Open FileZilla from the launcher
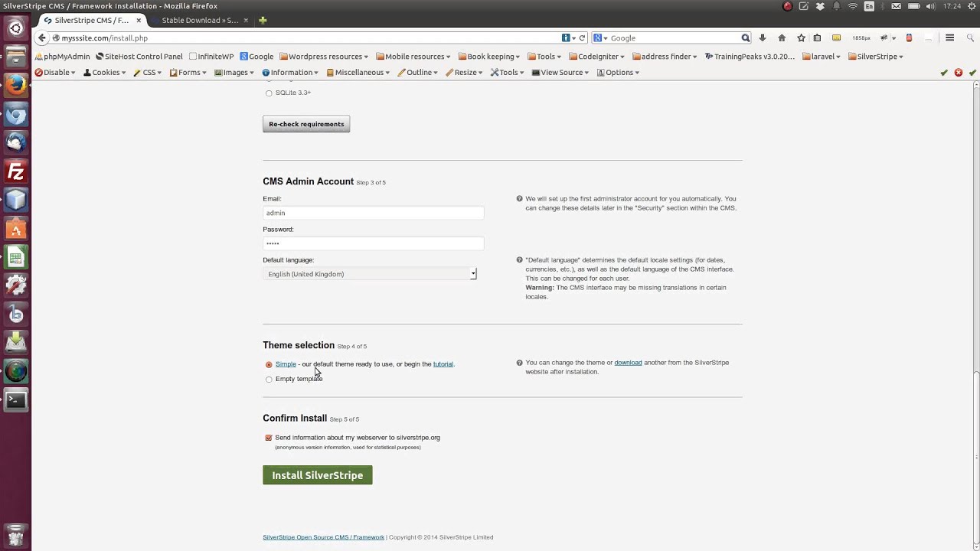Image resolution: width=980 pixels, height=551 pixels. pyautogui.click(x=15, y=172)
